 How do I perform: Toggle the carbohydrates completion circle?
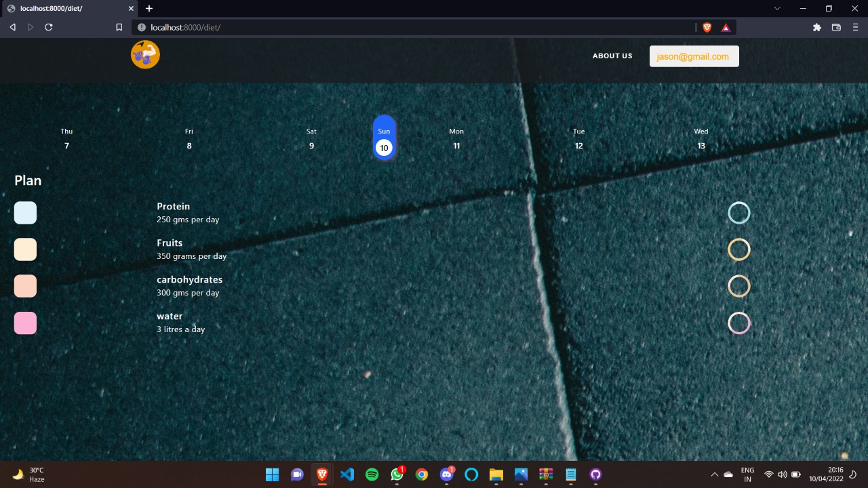point(739,286)
